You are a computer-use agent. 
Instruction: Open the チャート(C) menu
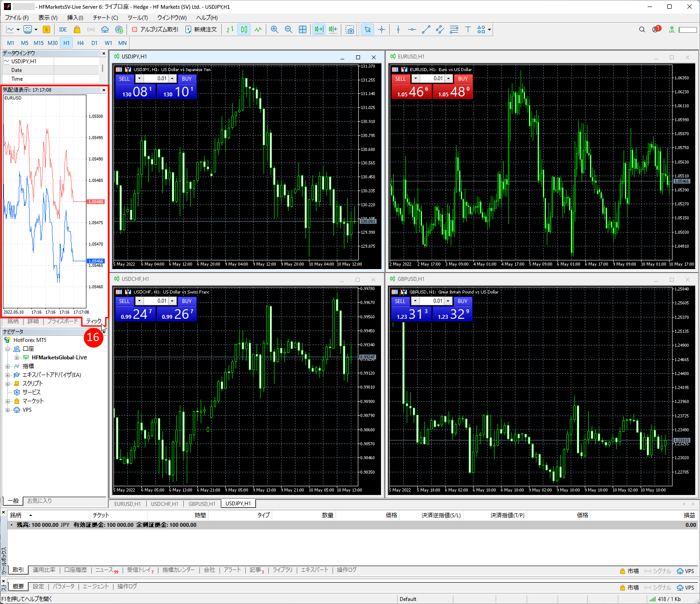coord(105,18)
